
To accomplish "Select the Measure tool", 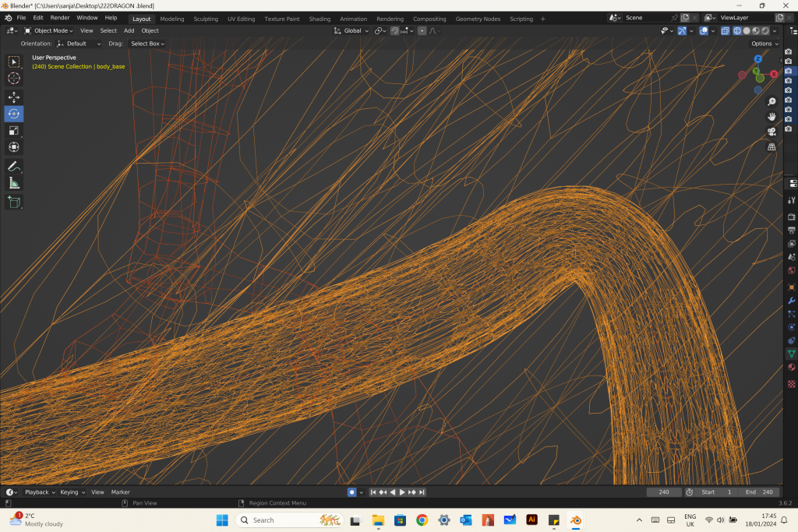I will click(x=14, y=183).
